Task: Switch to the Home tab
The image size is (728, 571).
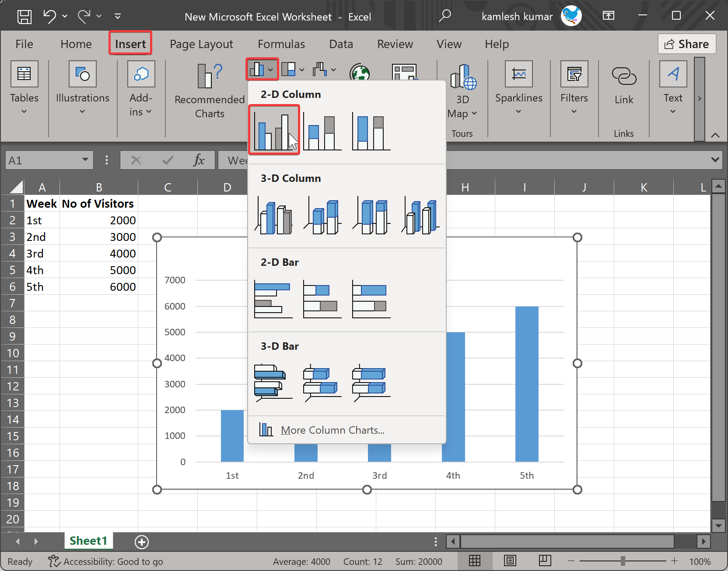Action: pyautogui.click(x=76, y=44)
